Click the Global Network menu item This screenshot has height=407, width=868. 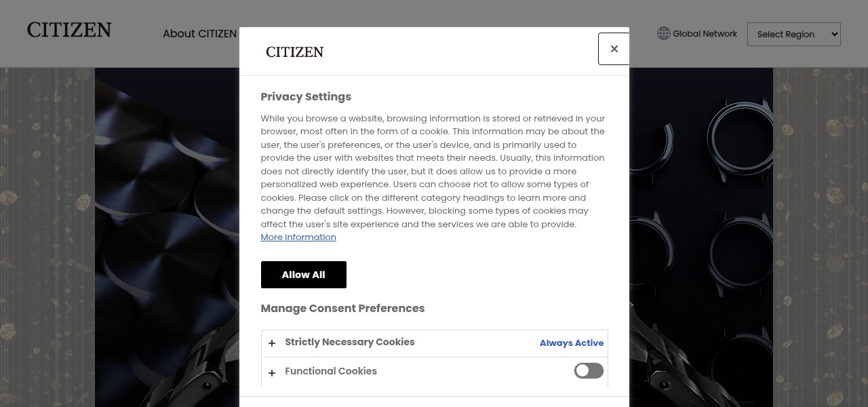pos(704,33)
